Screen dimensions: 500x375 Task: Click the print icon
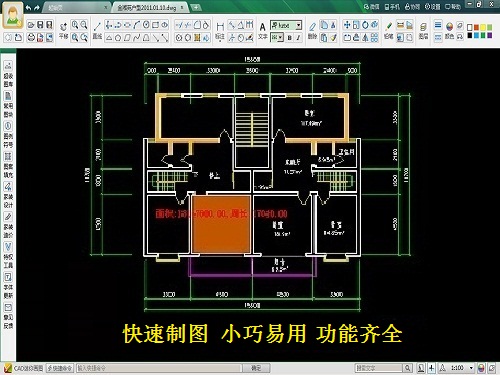pyautogui.click(x=31, y=37)
